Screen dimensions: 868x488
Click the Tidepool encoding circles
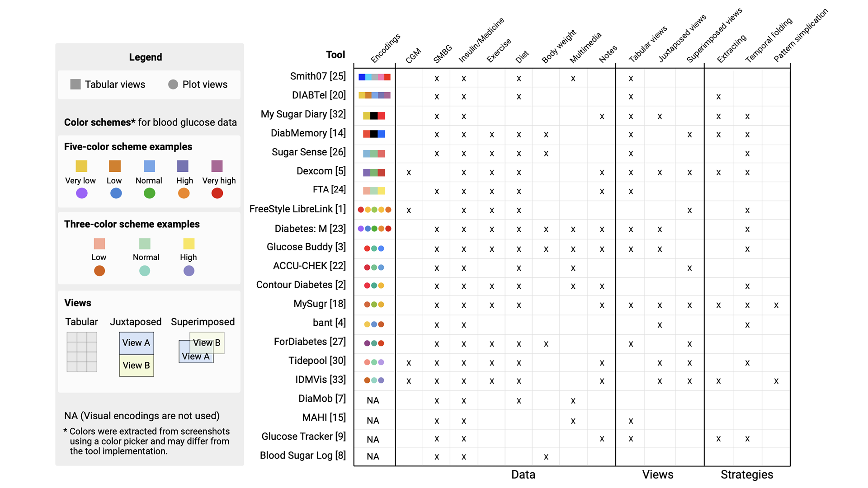(x=374, y=362)
